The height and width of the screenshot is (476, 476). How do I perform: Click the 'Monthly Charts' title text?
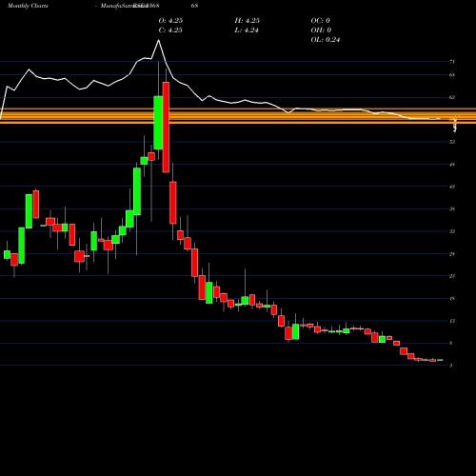click(28, 6)
